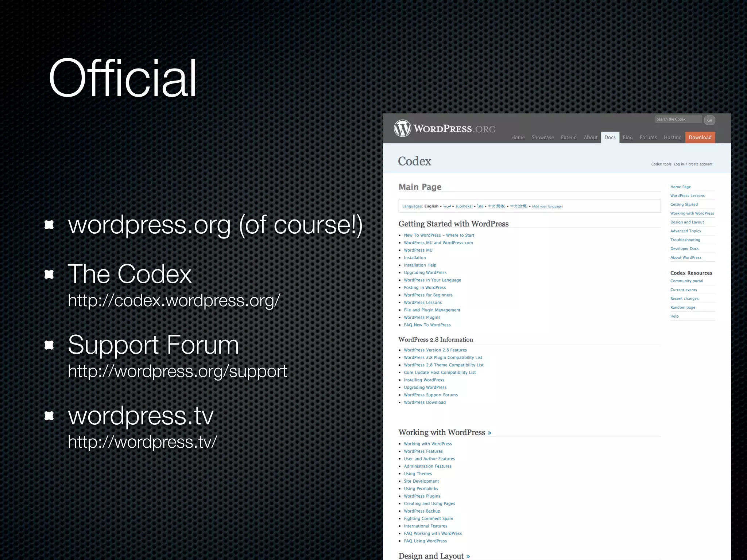This screenshot has width=747, height=560.
Task: Open FAQ New To WordPress link
Action: pos(427,325)
